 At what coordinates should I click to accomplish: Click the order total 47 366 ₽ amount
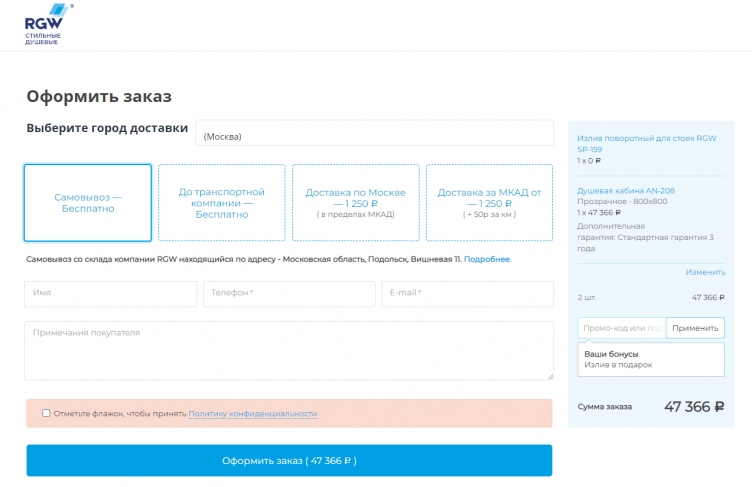(694, 407)
